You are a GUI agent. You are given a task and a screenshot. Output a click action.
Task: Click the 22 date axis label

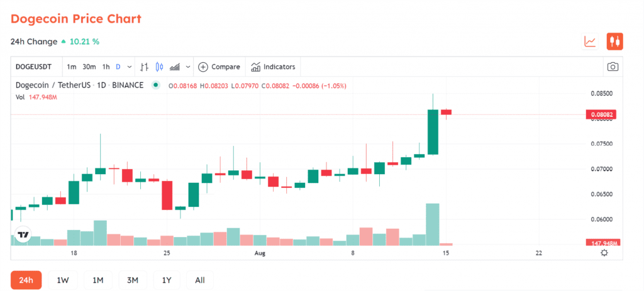[x=539, y=253]
